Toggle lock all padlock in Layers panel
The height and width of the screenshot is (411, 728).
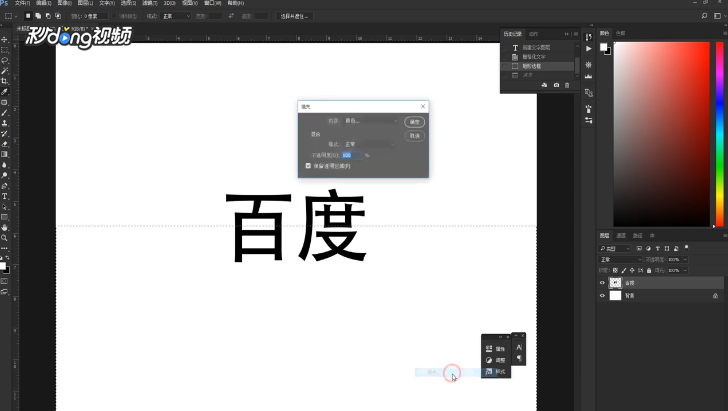click(649, 270)
